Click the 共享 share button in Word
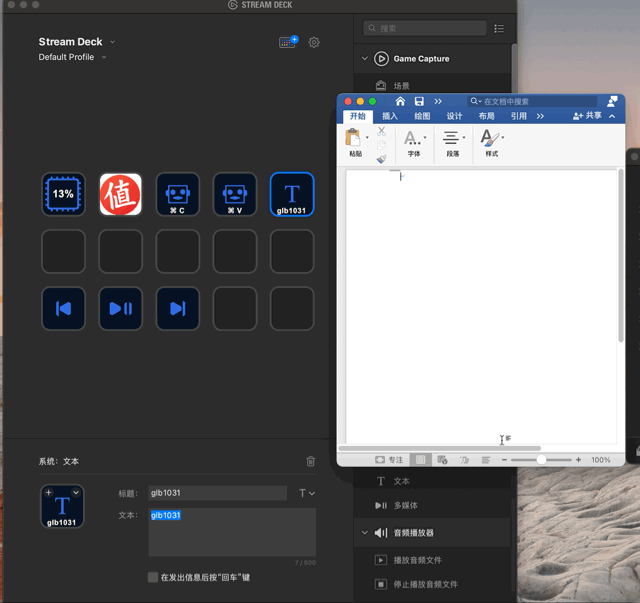 point(587,116)
